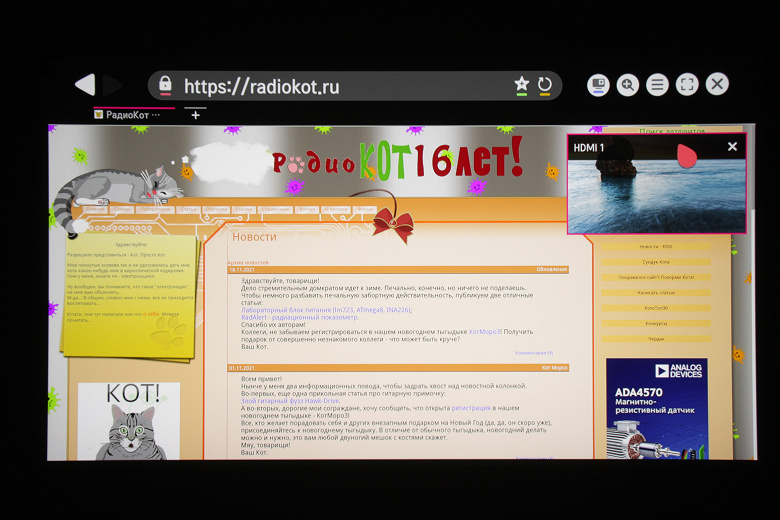Click the РадиоКот tab favicon

(98, 115)
